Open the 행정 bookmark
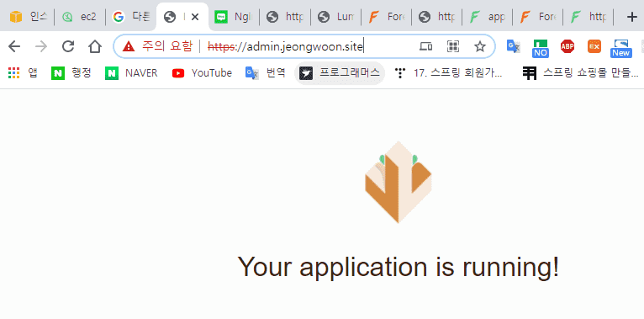The image size is (644, 319). click(71, 73)
